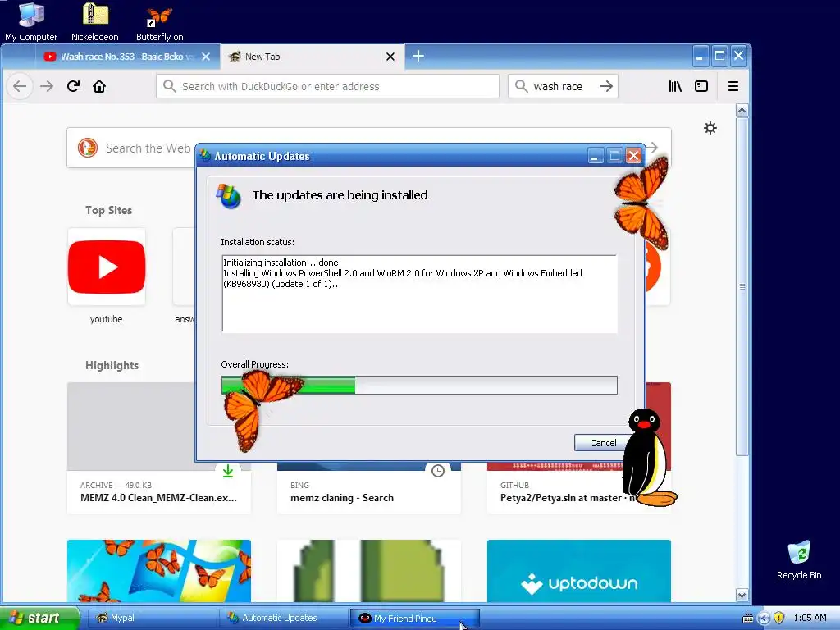This screenshot has height=630, width=840.
Task: Switch to Wash race No.353 tab
Action: pyautogui.click(x=126, y=57)
